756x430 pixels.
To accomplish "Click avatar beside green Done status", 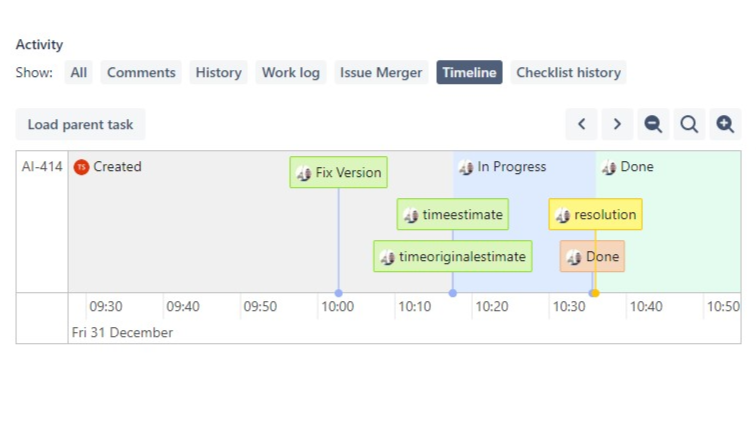I will tap(608, 167).
